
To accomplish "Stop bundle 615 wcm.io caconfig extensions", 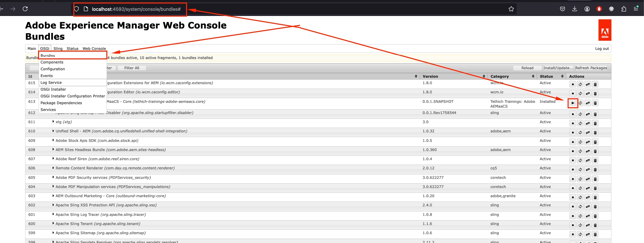I will tap(573, 84).
